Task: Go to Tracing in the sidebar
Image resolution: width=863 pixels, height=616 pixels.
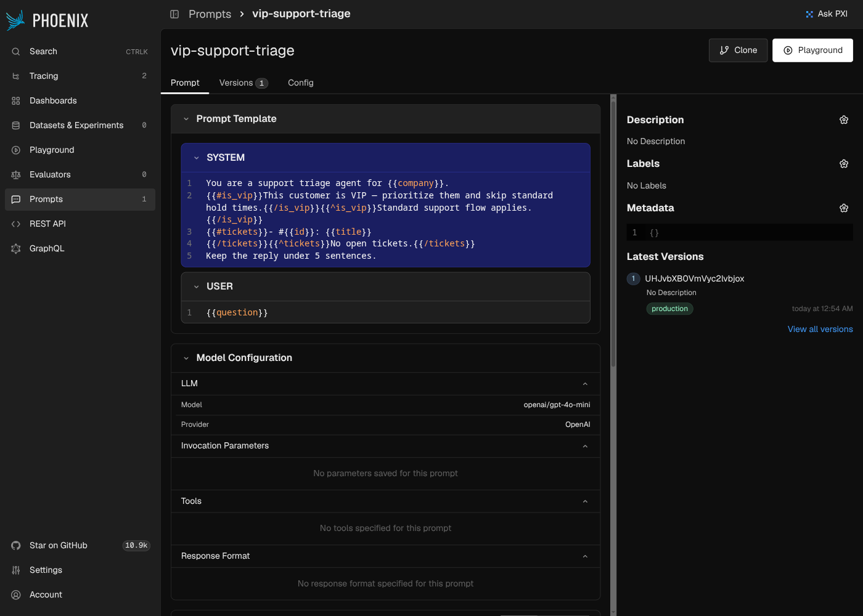Action: click(x=80, y=76)
